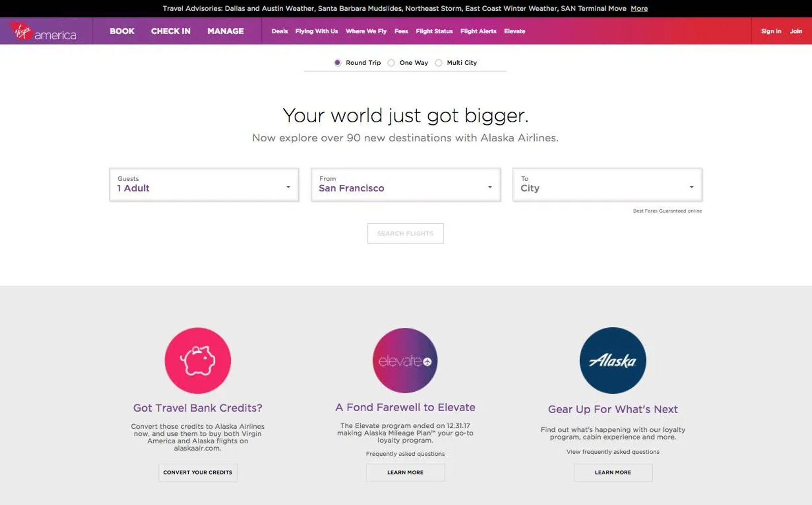Open the MANAGE menu
Image resolution: width=812 pixels, height=505 pixels.
[x=225, y=31]
